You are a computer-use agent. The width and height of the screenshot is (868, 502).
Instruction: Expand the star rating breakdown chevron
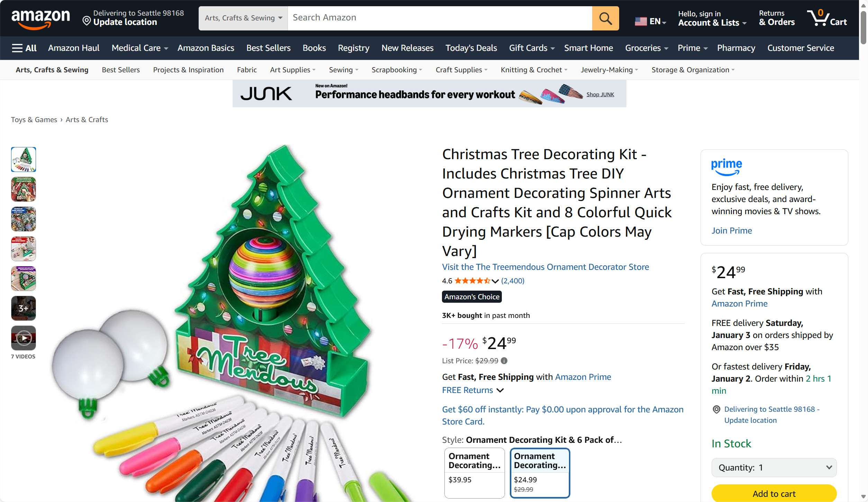point(495,281)
